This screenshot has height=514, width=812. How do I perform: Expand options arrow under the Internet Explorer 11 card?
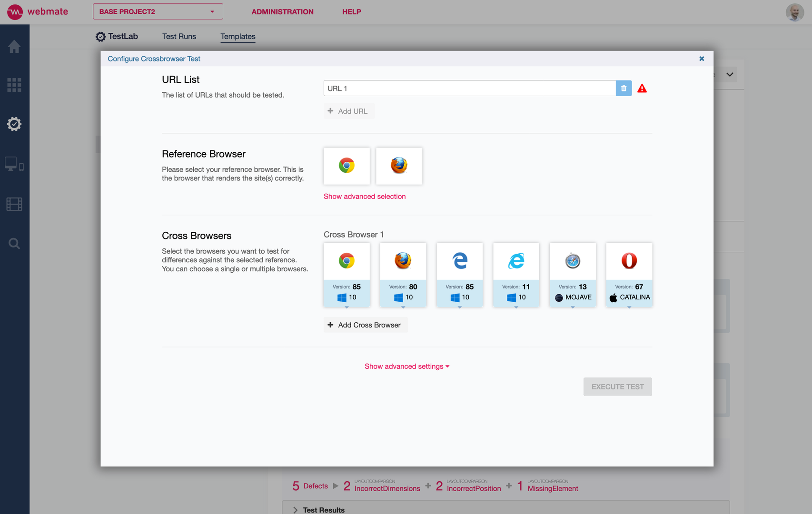(516, 307)
